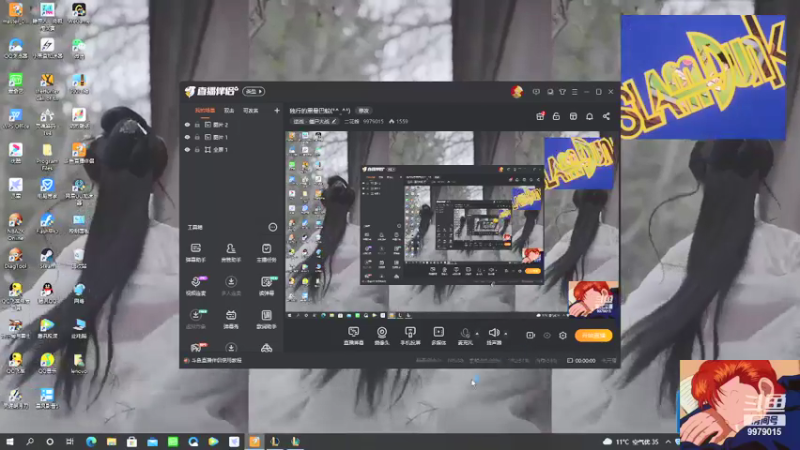Open streaming settings gear icon
Image resolution: width=800 pixels, height=450 pixels.
tap(563, 335)
